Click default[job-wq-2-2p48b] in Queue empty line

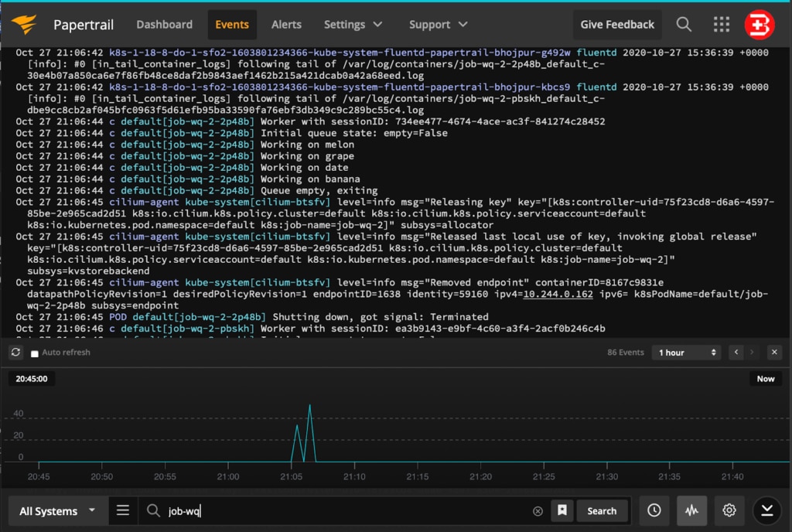coord(187,190)
